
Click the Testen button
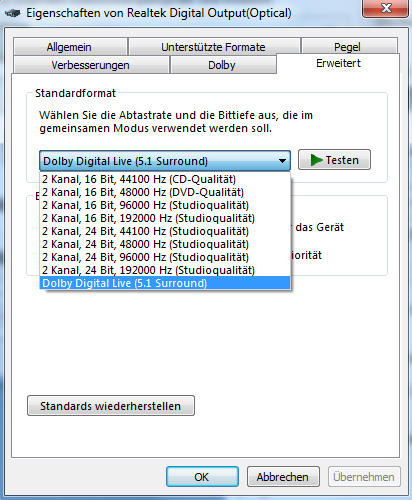(x=334, y=160)
